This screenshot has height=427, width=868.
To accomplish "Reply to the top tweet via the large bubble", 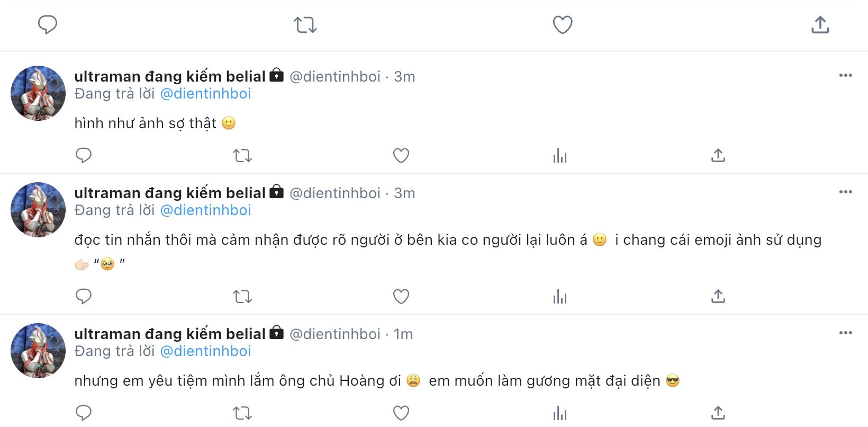I will (x=48, y=25).
